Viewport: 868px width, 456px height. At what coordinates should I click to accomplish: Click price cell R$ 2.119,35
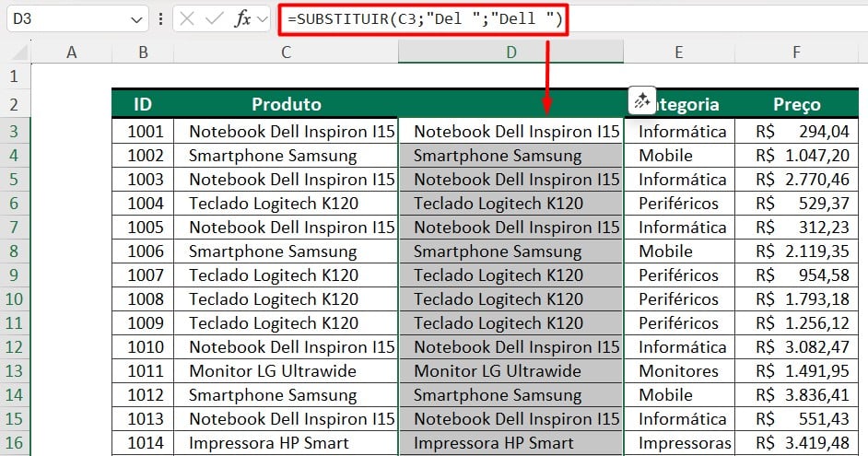(796, 251)
